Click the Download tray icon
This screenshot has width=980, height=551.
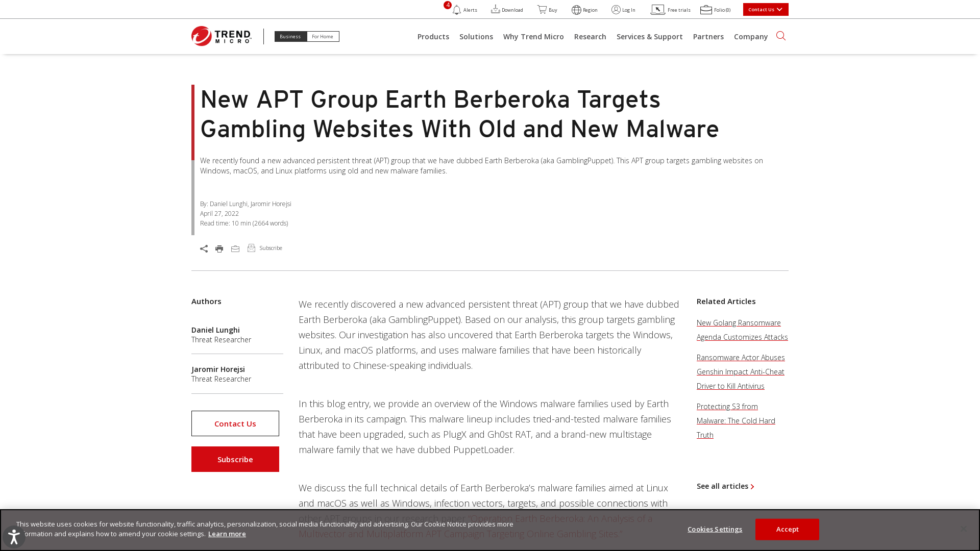496,9
